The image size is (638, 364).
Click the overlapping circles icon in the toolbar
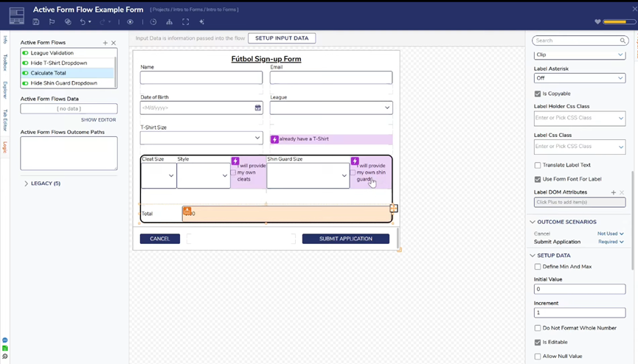(x=68, y=22)
